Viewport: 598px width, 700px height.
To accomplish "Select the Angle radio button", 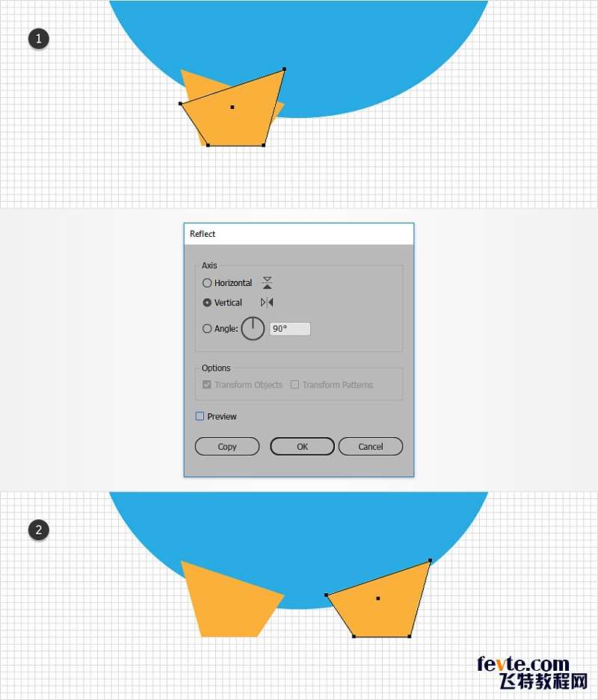I will point(207,329).
